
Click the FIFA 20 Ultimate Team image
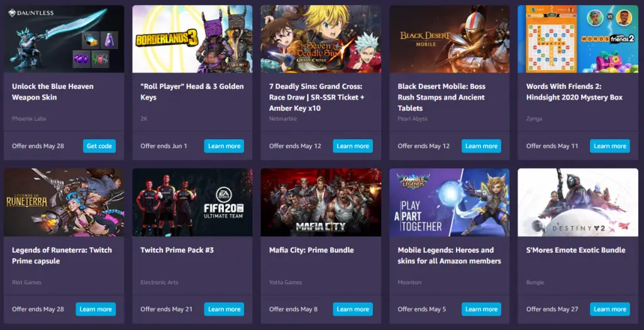pos(192,202)
